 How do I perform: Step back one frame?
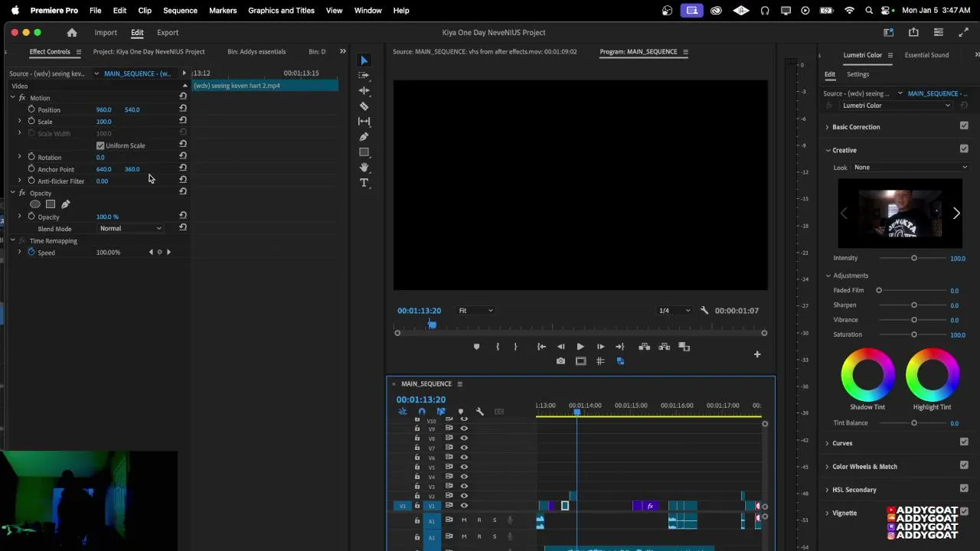pyautogui.click(x=560, y=347)
